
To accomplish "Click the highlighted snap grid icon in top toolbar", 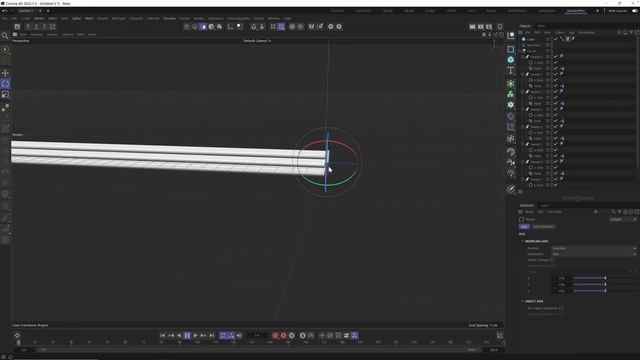I will (x=281, y=27).
